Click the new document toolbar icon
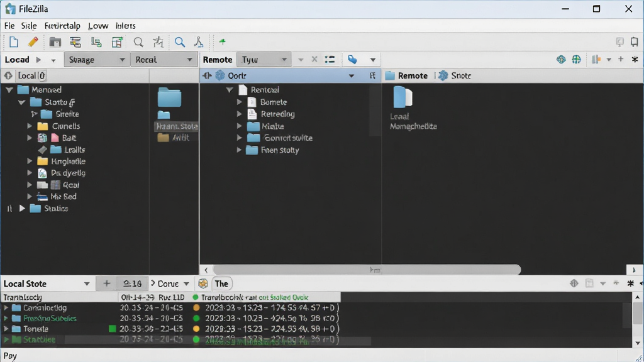Viewport: 644px width, 362px height. click(x=14, y=42)
